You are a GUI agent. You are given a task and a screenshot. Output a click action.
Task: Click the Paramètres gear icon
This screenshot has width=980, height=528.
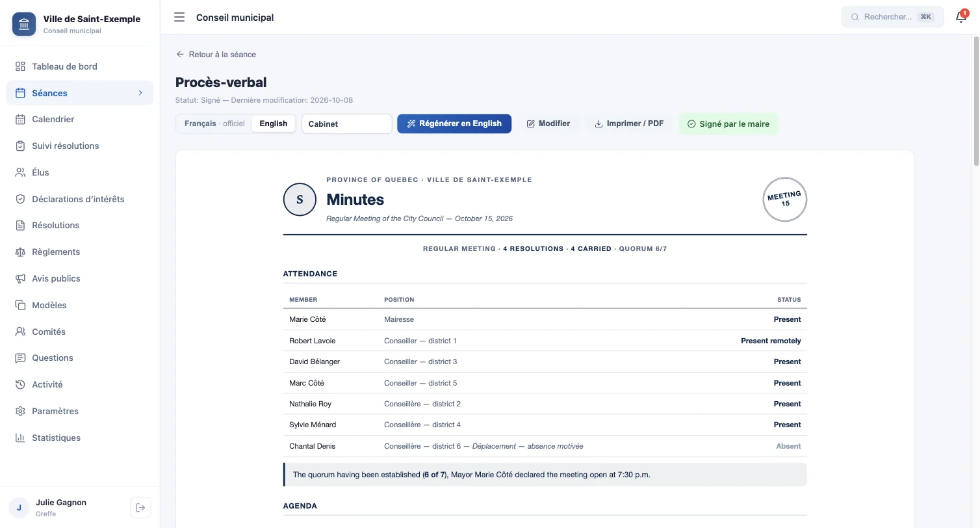pos(20,411)
